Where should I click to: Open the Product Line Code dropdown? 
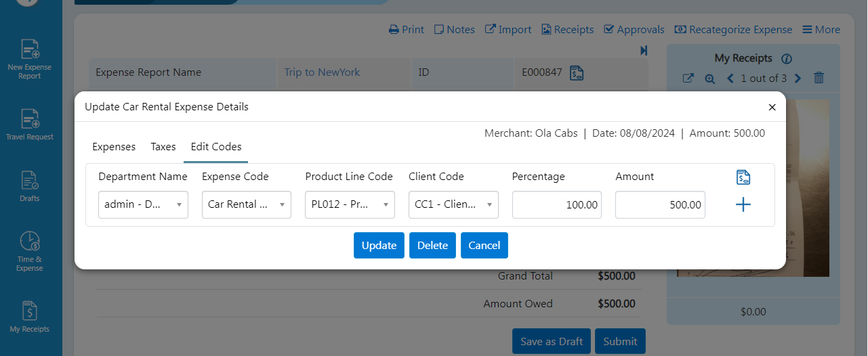tap(350, 204)
